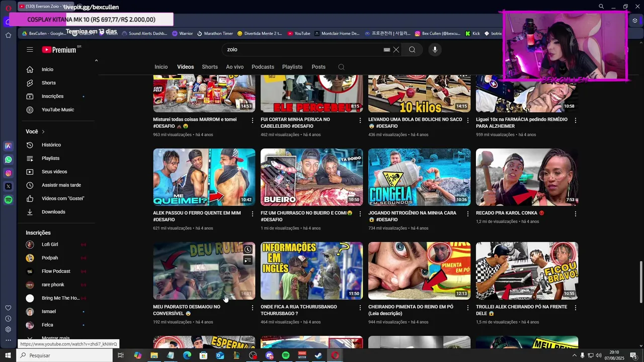Image resolution: width=644 pixels, height=362 pixels.
Task: Open the 'Sound Alerts Dashb...' bookmark
Action: [144, 34]
